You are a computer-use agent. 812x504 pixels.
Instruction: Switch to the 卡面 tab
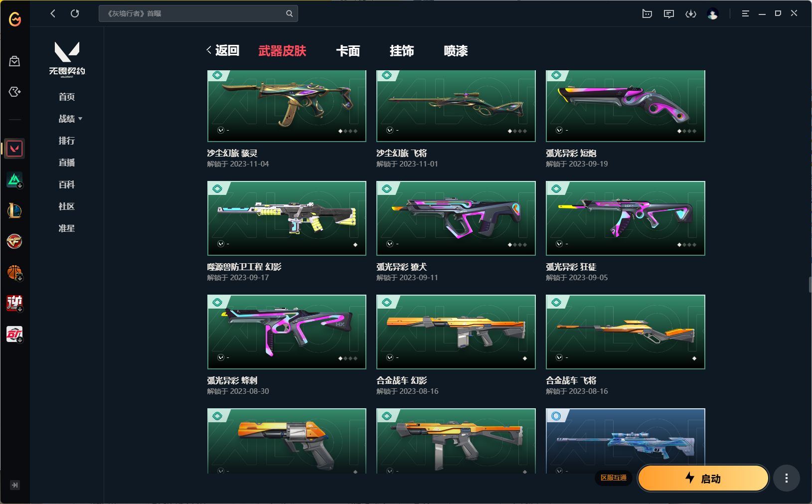pos(348,51)
